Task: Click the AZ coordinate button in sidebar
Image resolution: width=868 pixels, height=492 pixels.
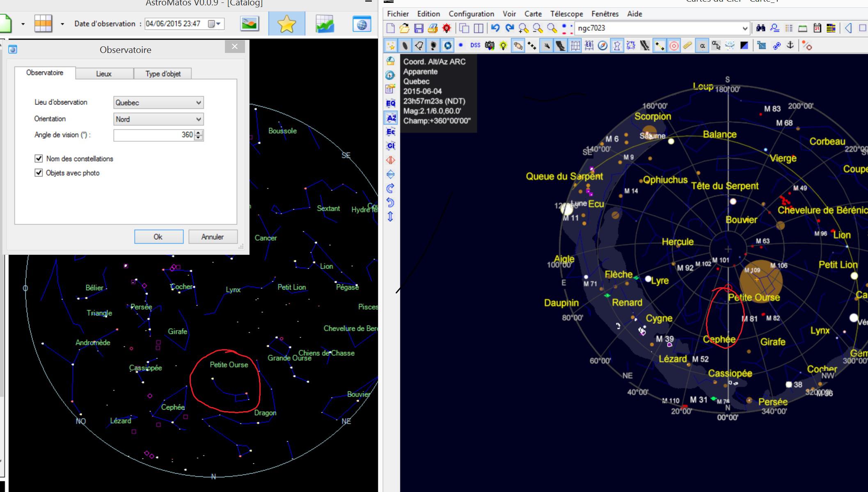Action: [x=391, y=118]
